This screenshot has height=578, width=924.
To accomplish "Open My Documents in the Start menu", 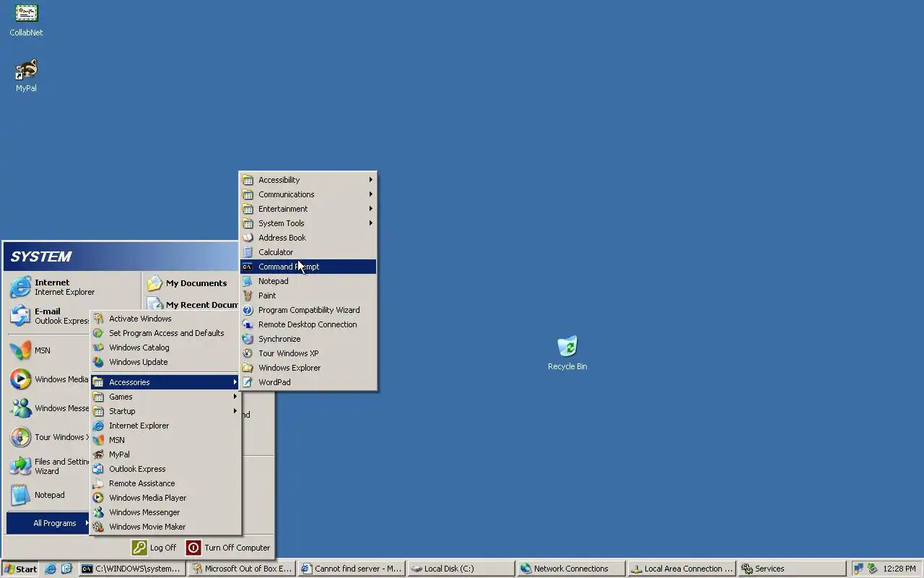I will 191,283.
